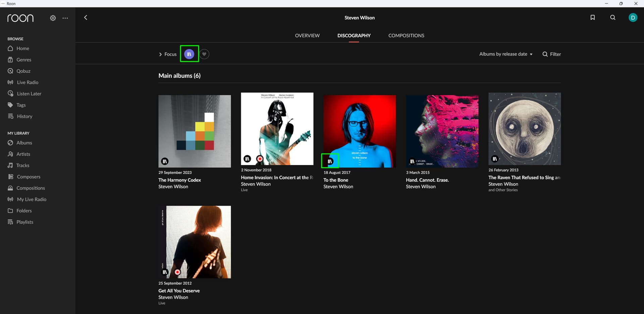Screen dimensions: 644x314
Task: Toggle the favorites heart filter
Action: (x=204, y=54)
